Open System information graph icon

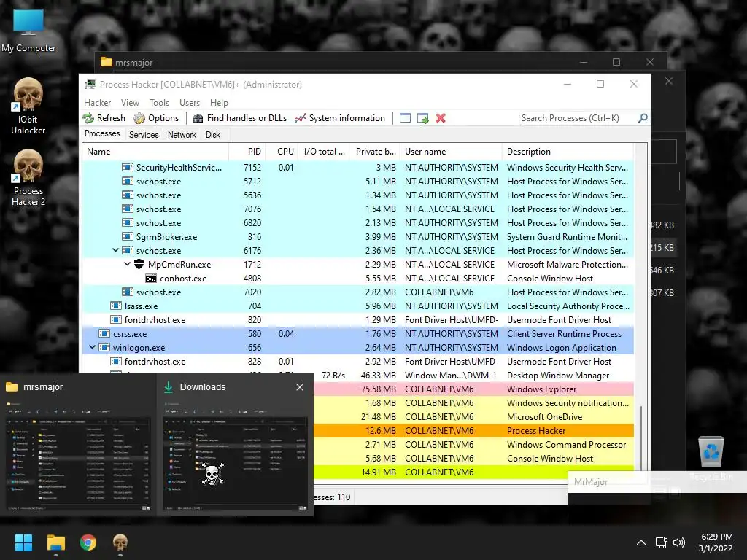click(300, 118)
